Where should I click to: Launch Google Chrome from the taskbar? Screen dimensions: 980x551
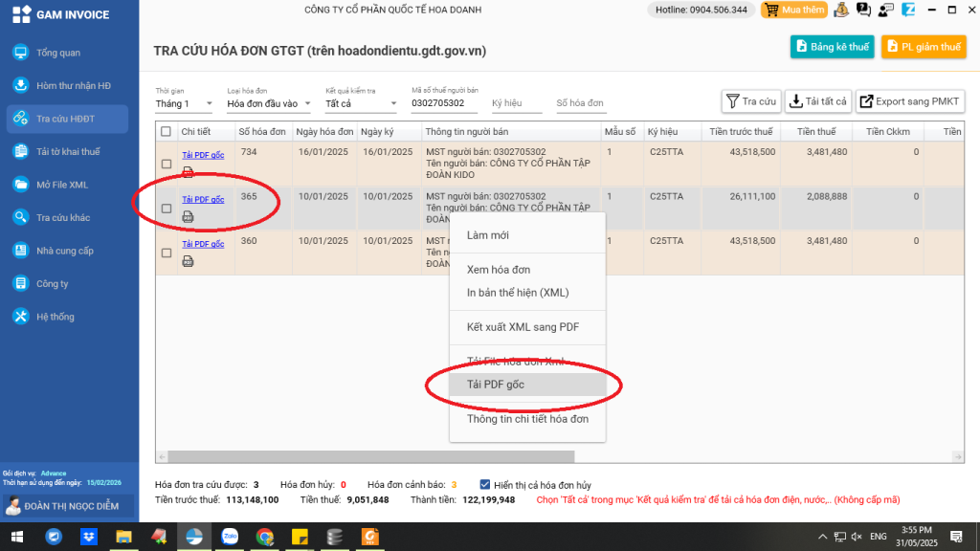tap(264, 537)
